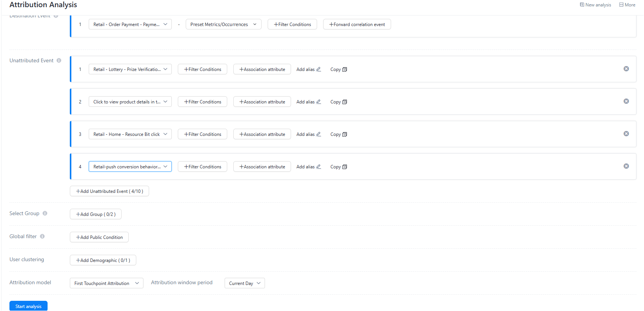Add alias for Resource Bit click event

308,134
